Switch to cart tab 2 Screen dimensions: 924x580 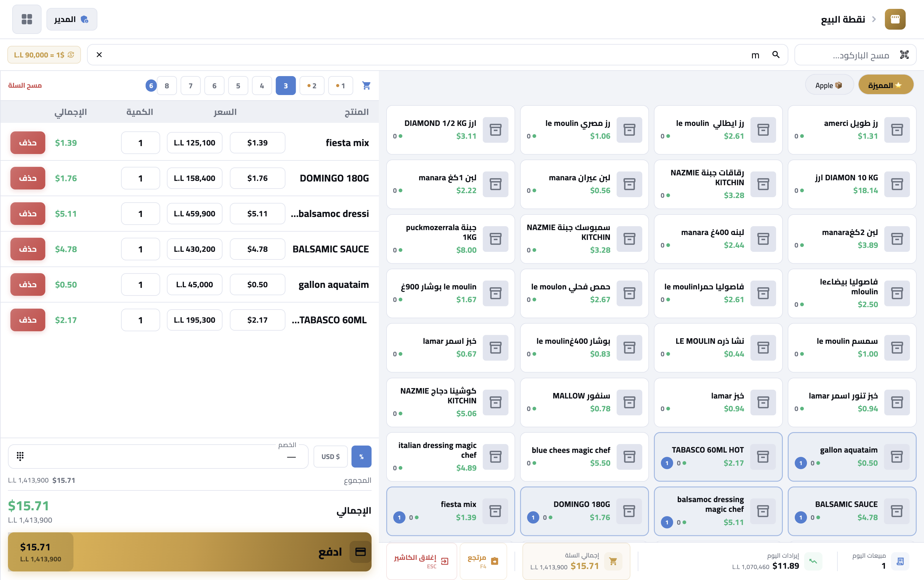312,86
